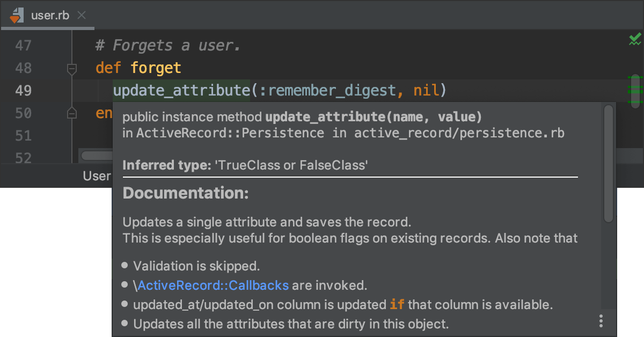Screen dimensions: 644x337
Task: Click the fold marker beside the end keyword
Action: [71, 113]
